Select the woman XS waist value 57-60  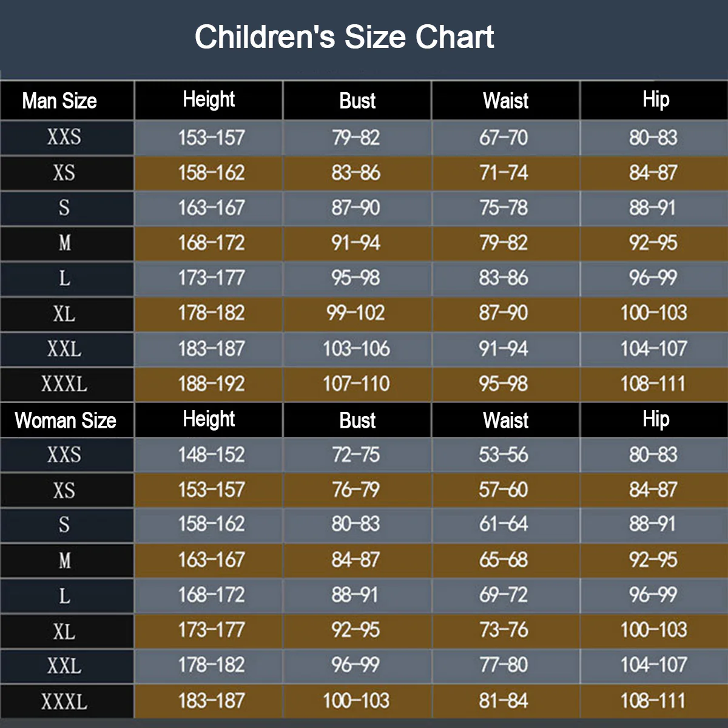(504, 490)
